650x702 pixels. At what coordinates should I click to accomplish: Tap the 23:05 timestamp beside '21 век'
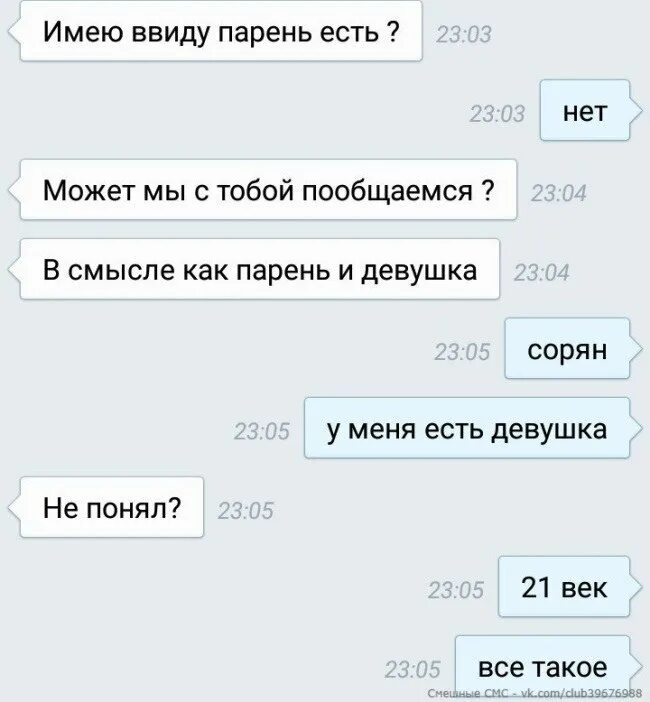[456, 590]
